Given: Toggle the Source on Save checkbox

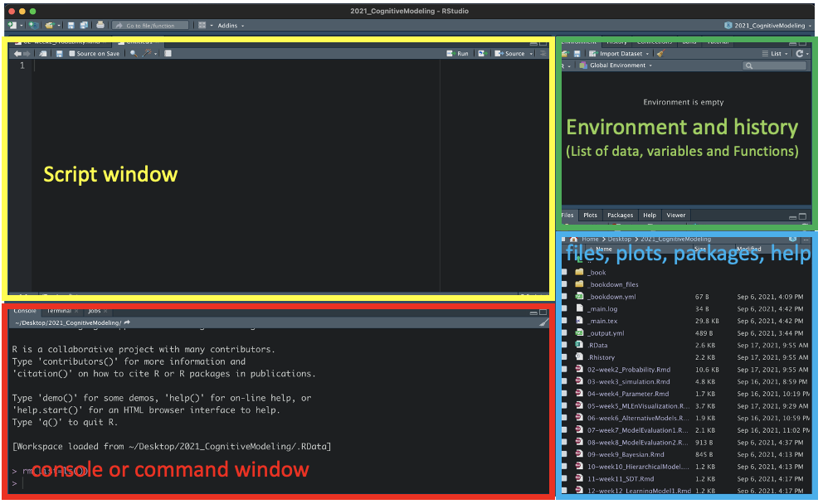Looking at the screenshot, I should click(72, 54).
